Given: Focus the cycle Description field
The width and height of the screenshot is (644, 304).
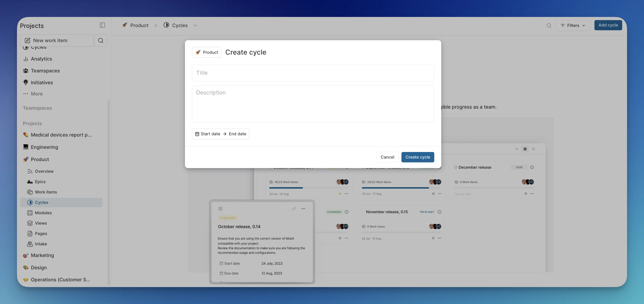Looking at the screenshot, I should coord(313,104).
